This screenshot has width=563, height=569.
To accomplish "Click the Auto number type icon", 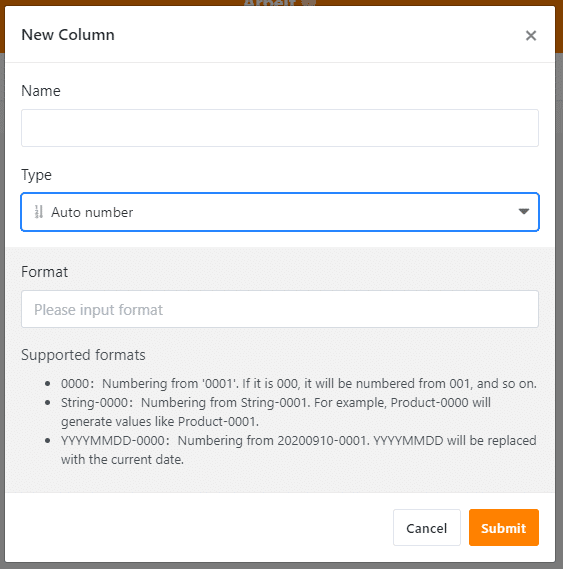I will 38,212.
